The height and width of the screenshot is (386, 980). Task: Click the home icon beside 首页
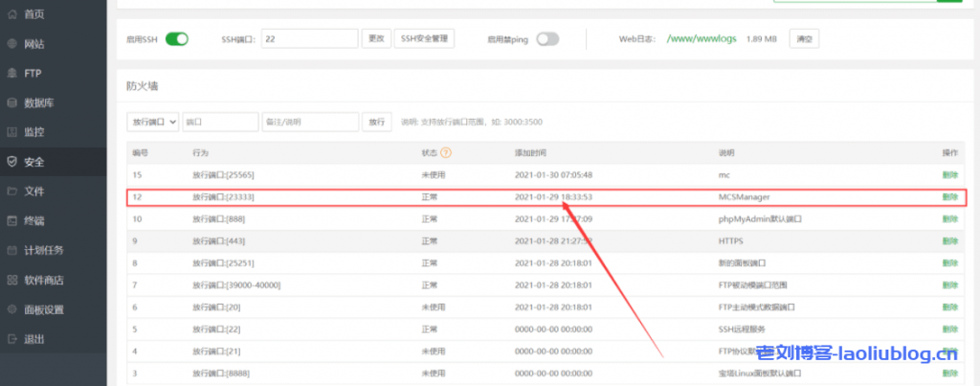coord(11,14)
